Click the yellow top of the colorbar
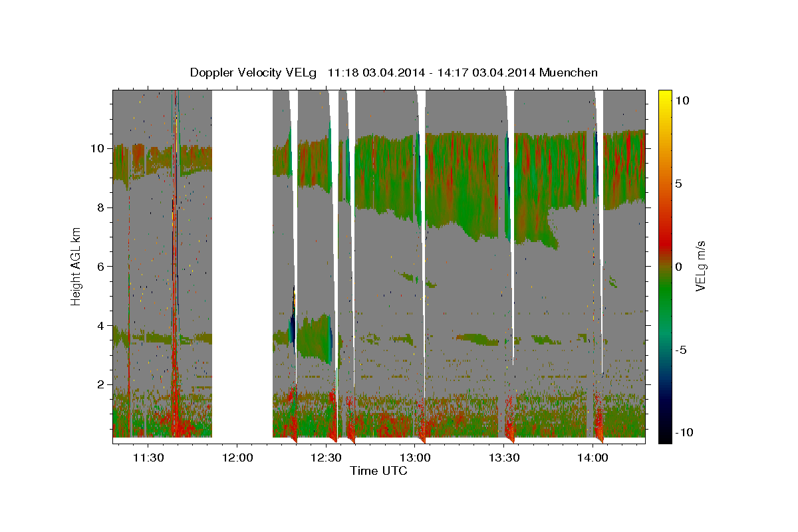The image size is (798, 532). click(x=664, y=96)
